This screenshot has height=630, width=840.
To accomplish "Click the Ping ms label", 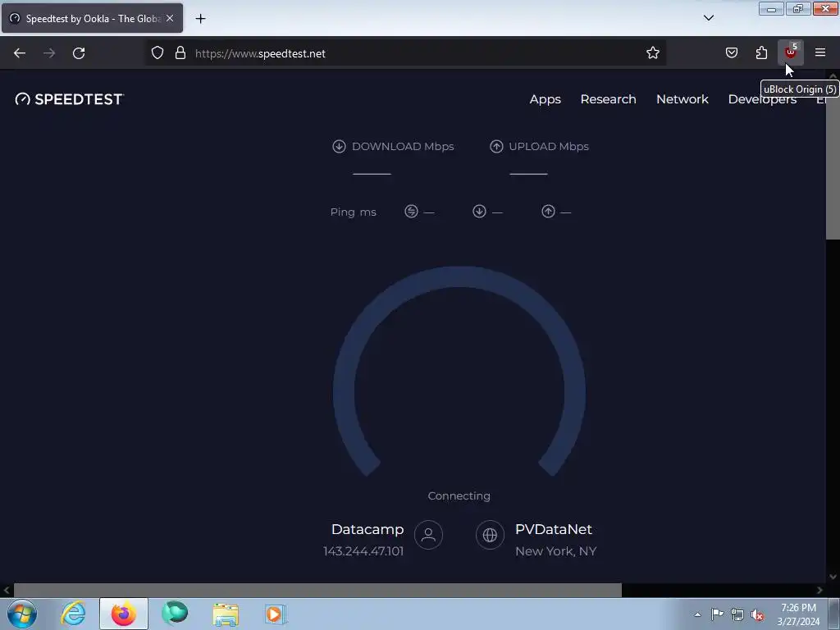I will point(353,212).
